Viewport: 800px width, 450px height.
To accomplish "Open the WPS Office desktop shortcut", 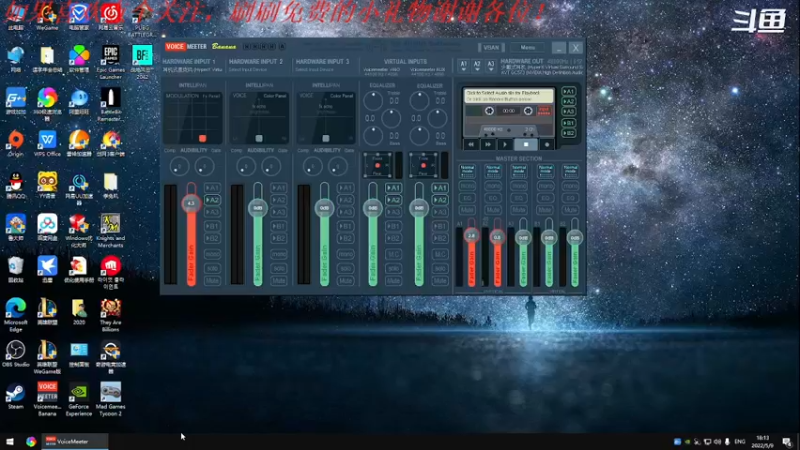I will [x=47, y=144].
